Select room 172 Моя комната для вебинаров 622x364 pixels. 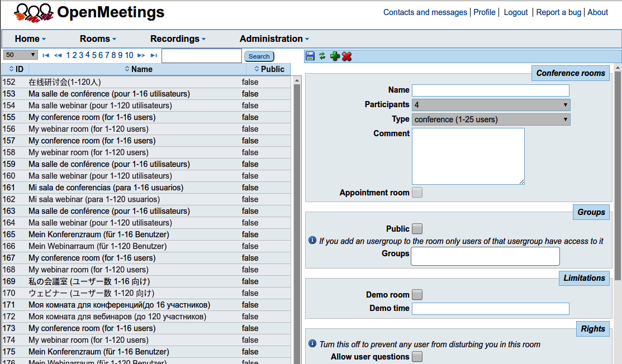[x=146, y=317]
